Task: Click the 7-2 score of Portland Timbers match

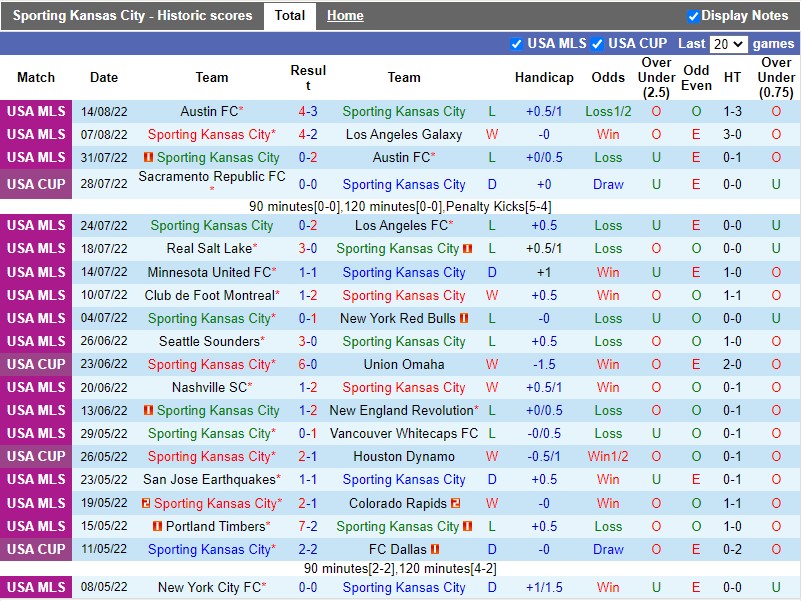Action: pos(308,526)
